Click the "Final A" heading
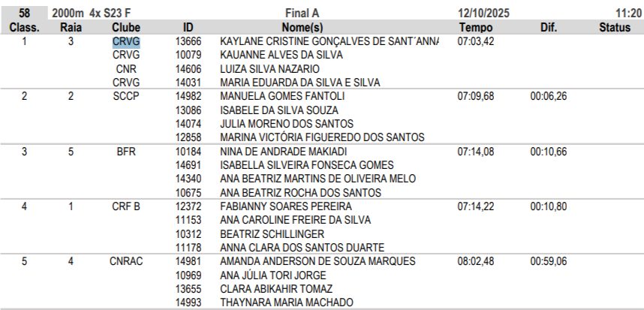Viewport: 644px width, 310px height. [302, 14]
